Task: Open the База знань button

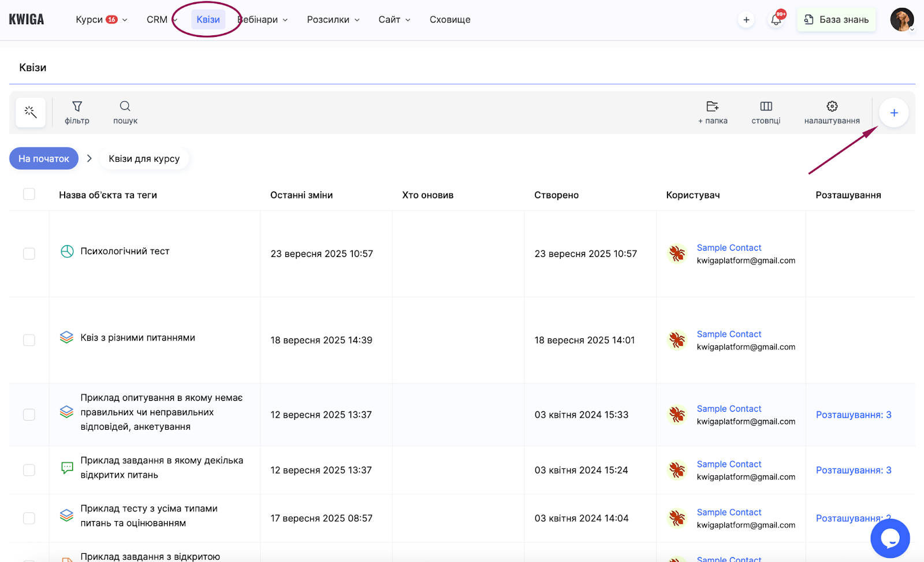Action: click(836, 20)
